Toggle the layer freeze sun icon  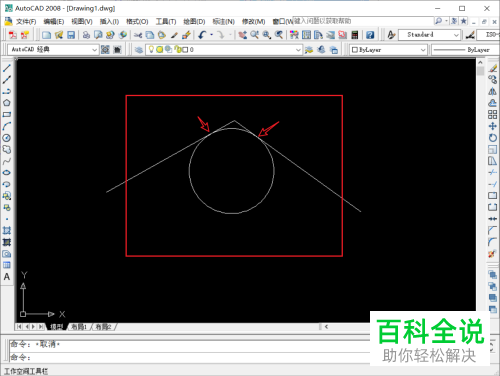[160, 49]
